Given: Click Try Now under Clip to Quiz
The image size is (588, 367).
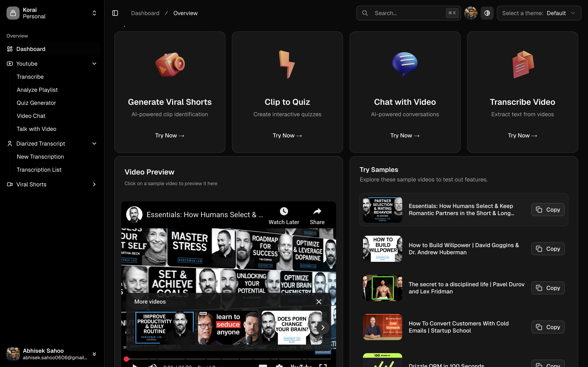Looking at the screenshot, I should (x=287, y=135).
